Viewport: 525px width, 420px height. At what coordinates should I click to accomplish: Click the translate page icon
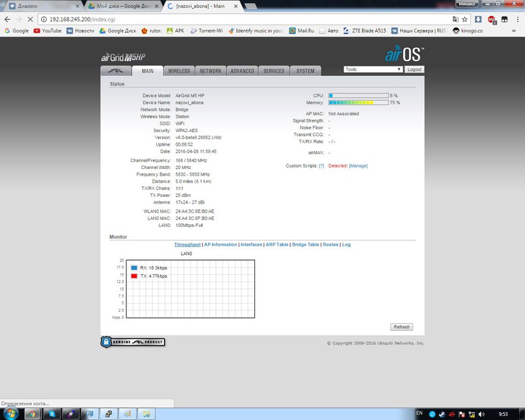pyautogui.click(x=455, y=20)
